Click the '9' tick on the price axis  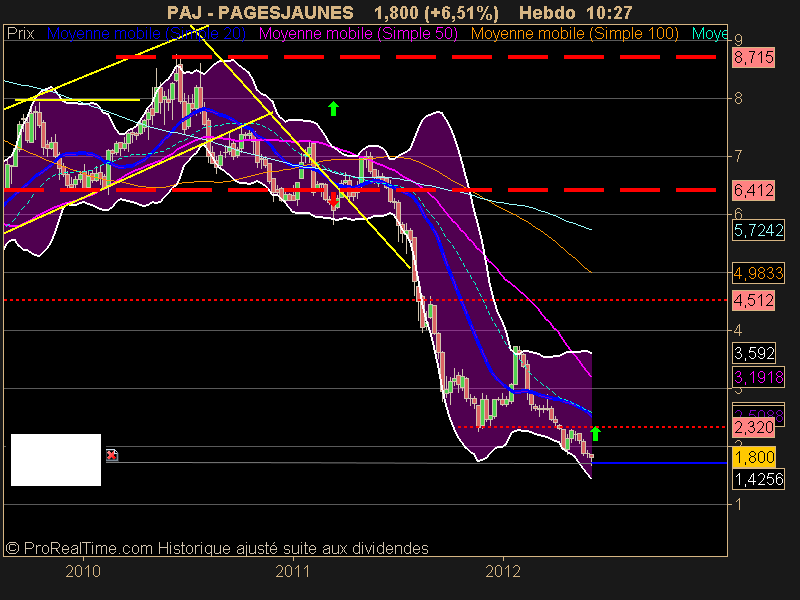coord(738,40)
